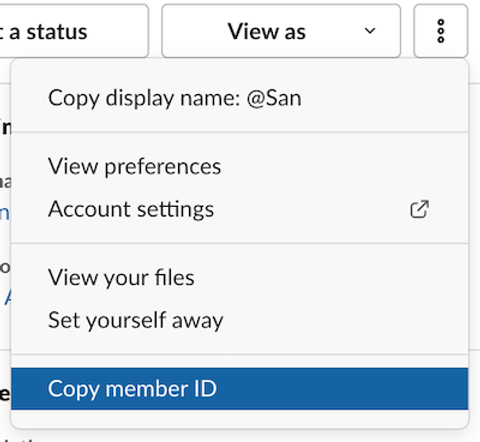Click the chevron arrow in View as
Screen dimensions: 480x442
(370, 31)
